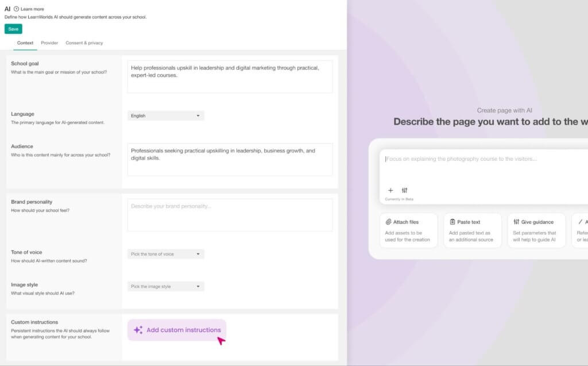Click the sparkle icon on Add custom instructions
Screen dimensions: 588x366
click(x=137, y=330)
